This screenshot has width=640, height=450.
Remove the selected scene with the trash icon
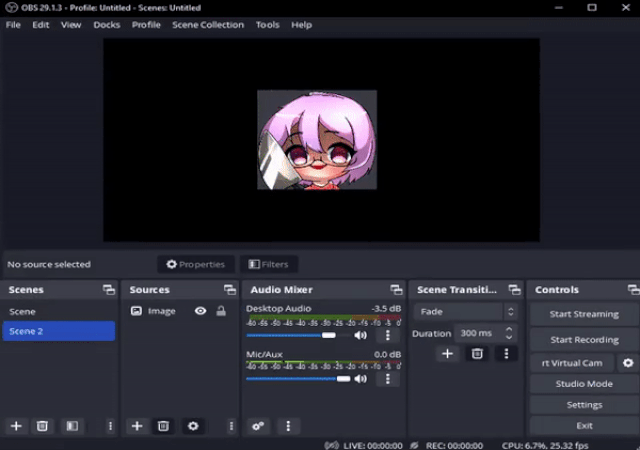click(42, 426)
